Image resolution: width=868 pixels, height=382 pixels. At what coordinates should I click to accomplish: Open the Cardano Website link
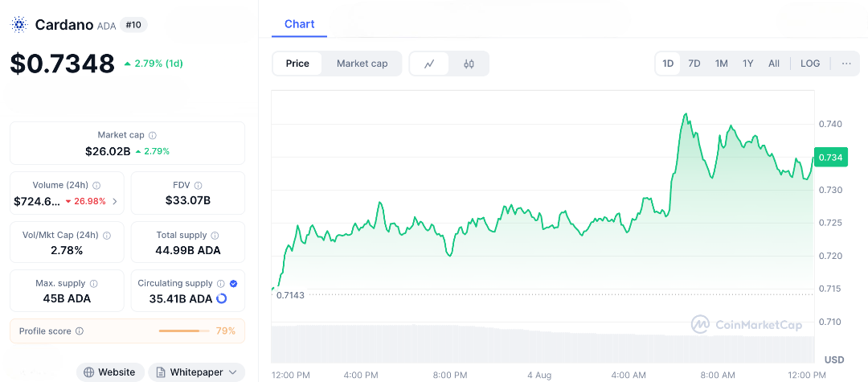point(110,372)
